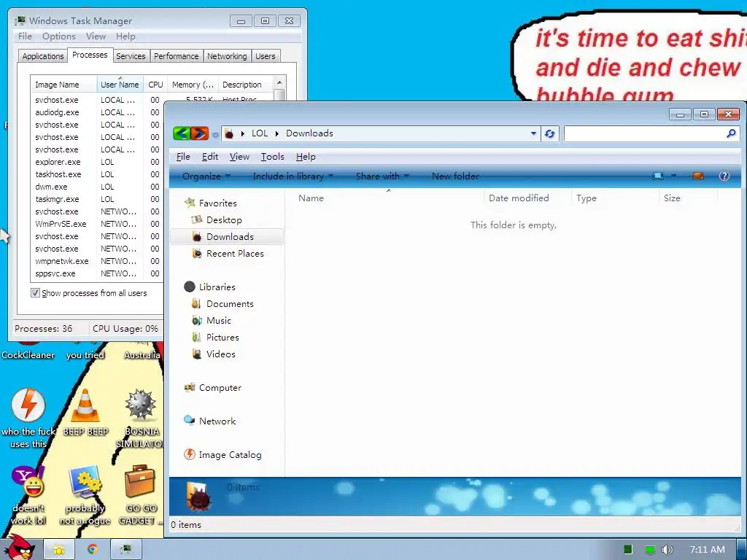
Task: Switch to the Performance tab in Task Manager
Action: pyautogui.click(x=177, y=56)
